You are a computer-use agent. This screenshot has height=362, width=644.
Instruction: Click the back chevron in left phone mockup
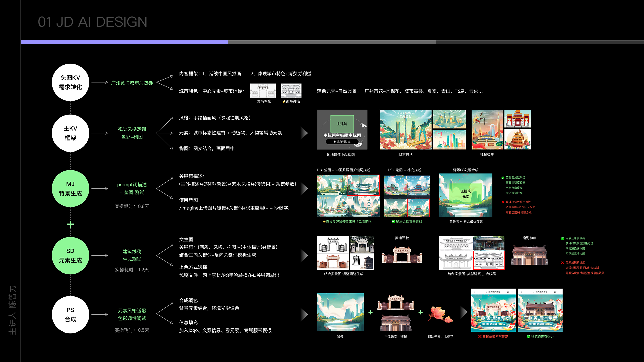point(474,292)
